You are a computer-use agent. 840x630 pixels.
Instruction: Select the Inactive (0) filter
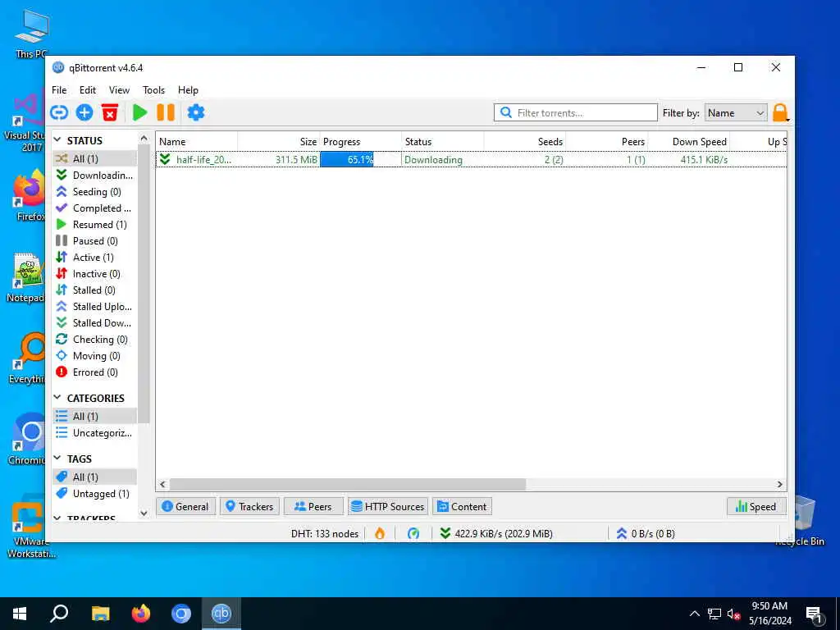pyautogui.click(x=95, y=274)
